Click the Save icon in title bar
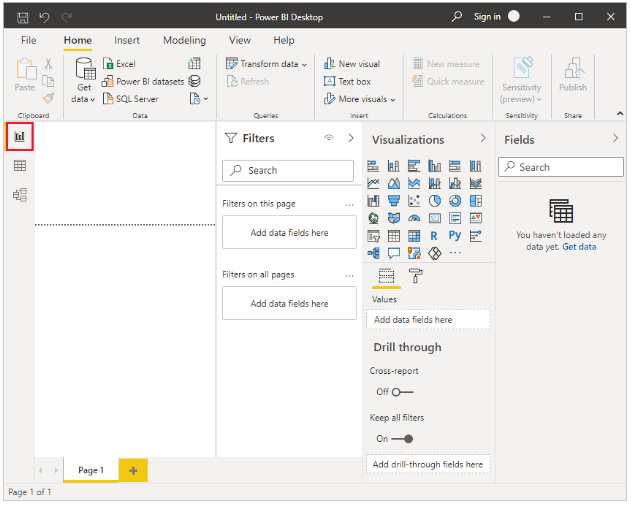Viewport: 631px width, 507px height. [23, 17]
